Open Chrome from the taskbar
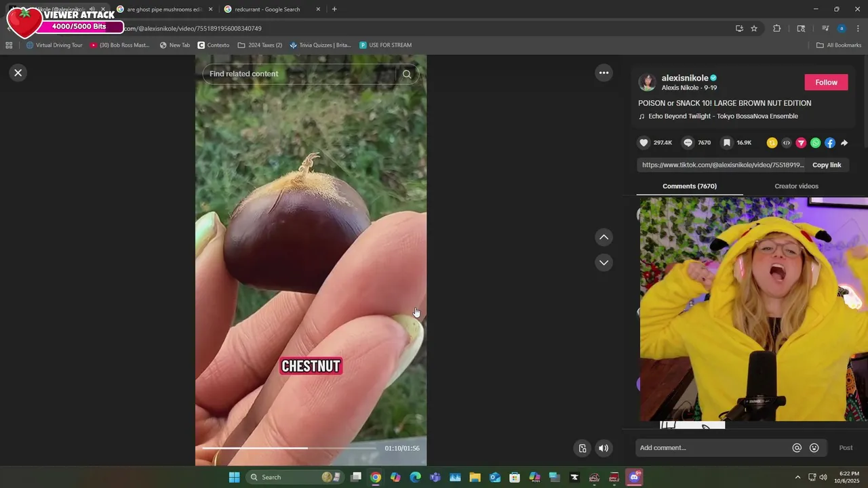This screenshot has width=868, height=488. [376, 477]
